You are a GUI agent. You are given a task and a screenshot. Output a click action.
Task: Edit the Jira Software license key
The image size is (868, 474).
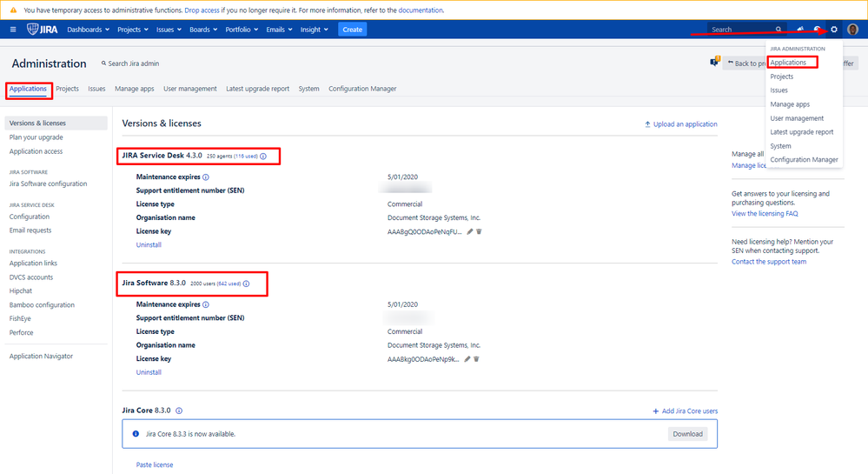(x=467, y=359)
